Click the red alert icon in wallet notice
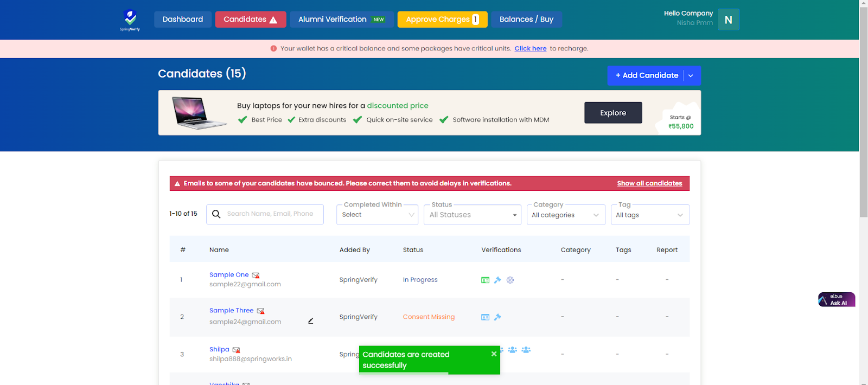The width and height of the screenshot is (868, 385). pos(273,48)
